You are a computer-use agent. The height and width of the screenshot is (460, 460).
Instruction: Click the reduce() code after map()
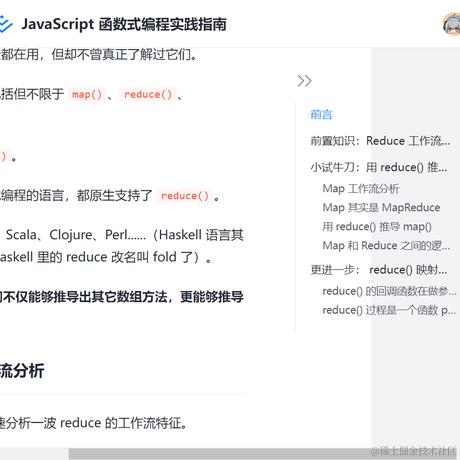click(148, 94)
